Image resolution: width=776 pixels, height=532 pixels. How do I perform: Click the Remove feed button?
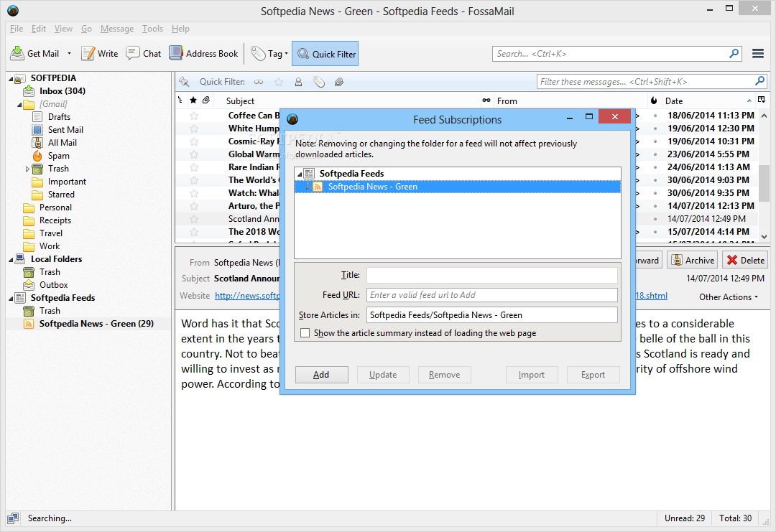point(445,375)
